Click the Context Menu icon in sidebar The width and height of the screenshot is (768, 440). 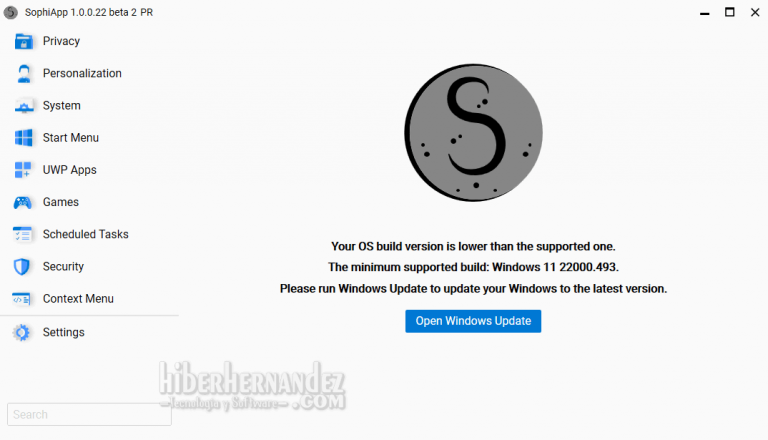(x=23, y=299)
